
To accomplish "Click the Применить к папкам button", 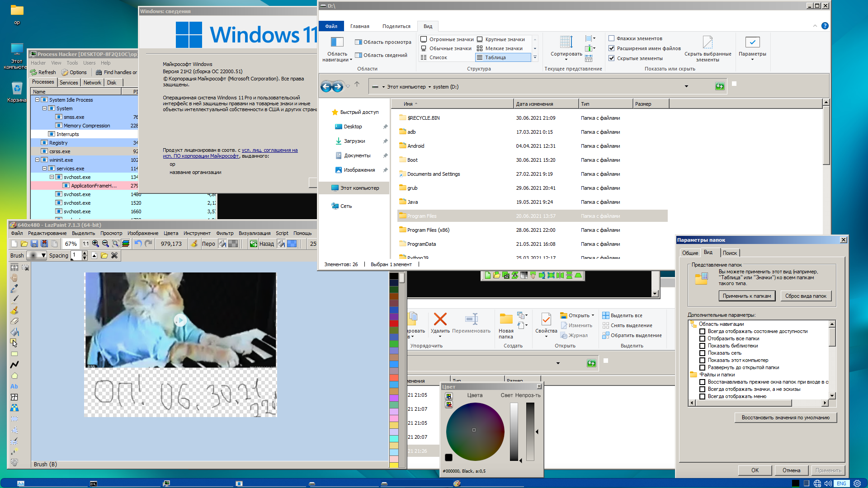I will click(x=747, y=296).
